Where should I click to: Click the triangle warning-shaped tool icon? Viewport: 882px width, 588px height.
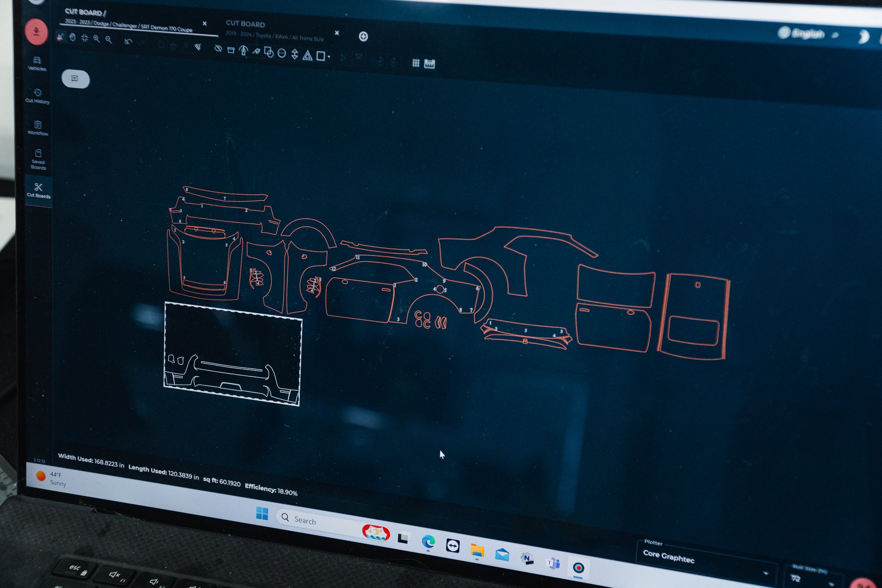pyautogui.click(x=307, y=55)
